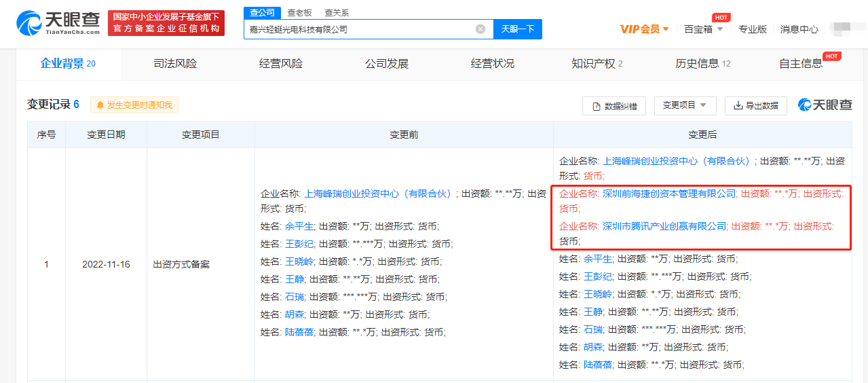Switch to the 企业背景 tab
868x383 pixels.
tap(68, 64)
